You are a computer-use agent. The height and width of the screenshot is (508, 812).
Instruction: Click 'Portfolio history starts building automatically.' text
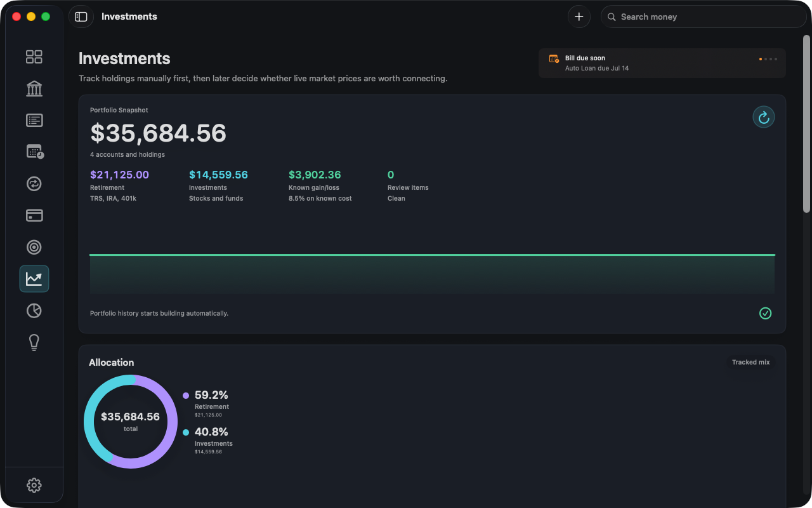click(159, 313)
